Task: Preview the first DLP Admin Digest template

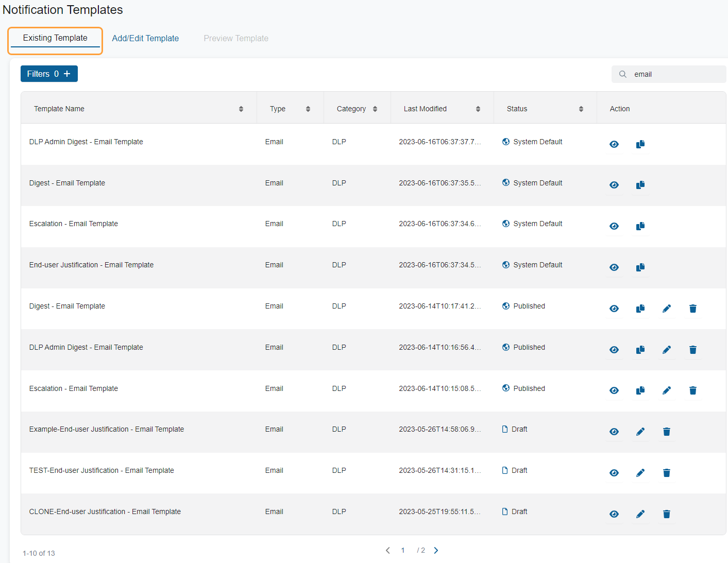Action: pos(614,144)
